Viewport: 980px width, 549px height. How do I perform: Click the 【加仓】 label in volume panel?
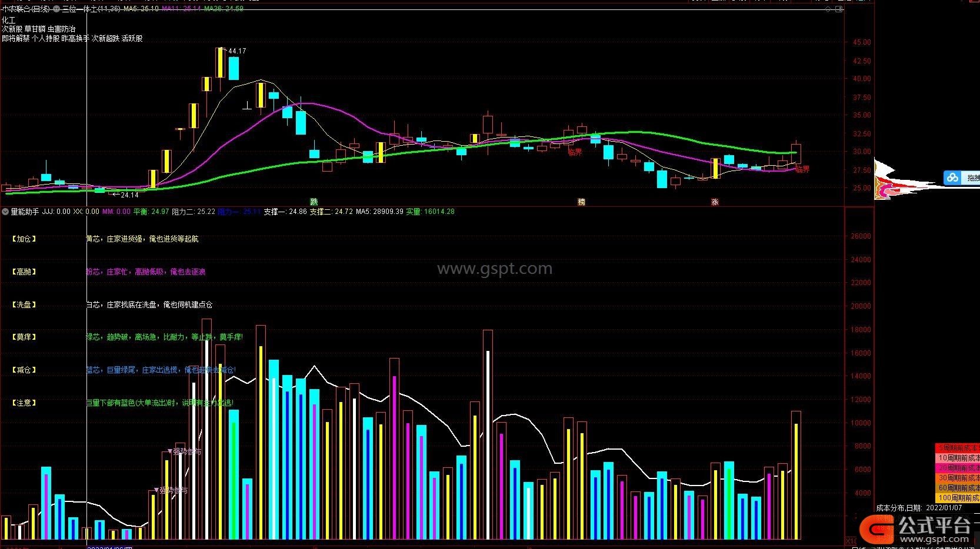pos(24,239)
